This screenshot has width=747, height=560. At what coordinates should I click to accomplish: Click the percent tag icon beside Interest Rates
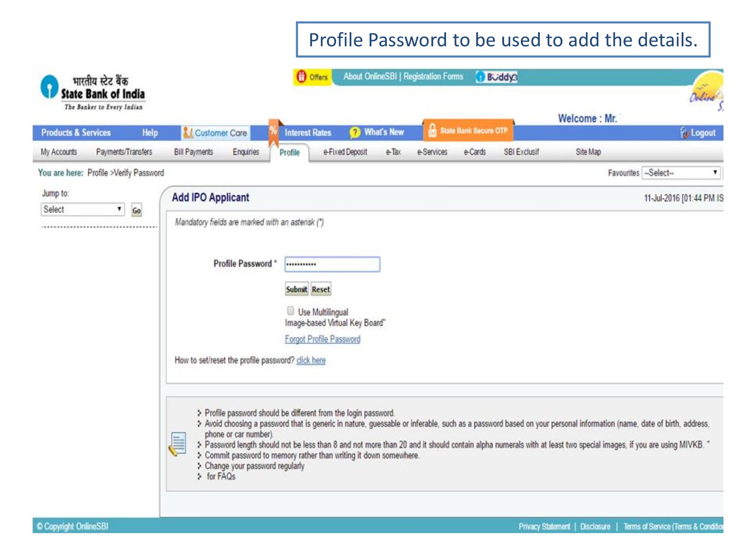click(273, 132)
